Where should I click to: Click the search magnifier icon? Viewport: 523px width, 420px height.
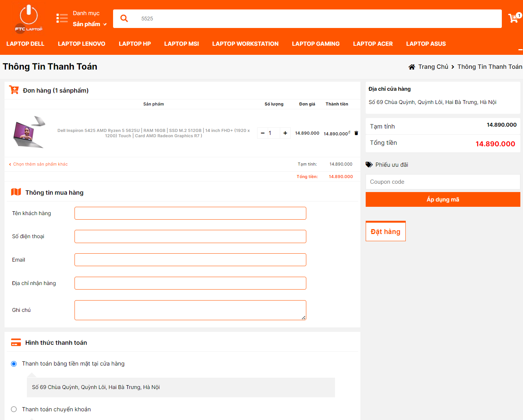coord(124,19)
